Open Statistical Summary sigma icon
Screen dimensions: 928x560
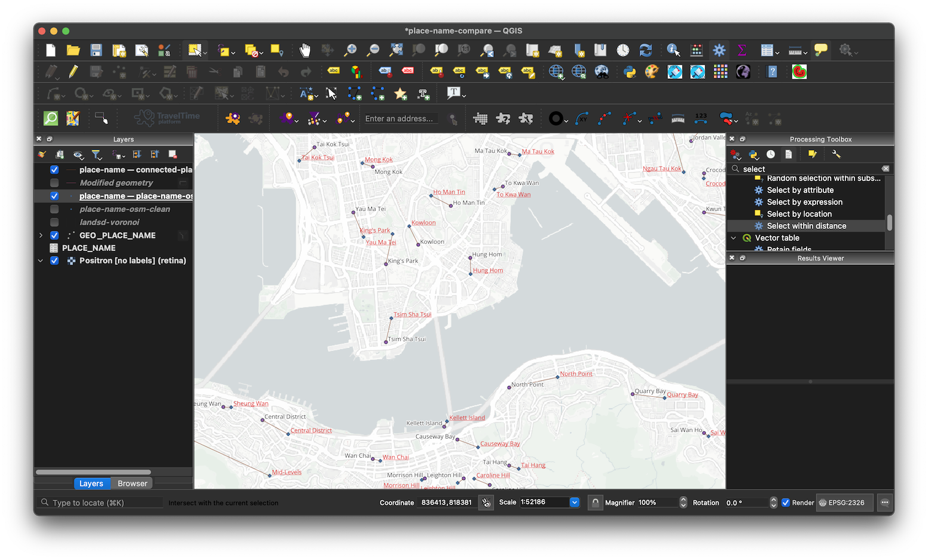[x=742, y=50]
